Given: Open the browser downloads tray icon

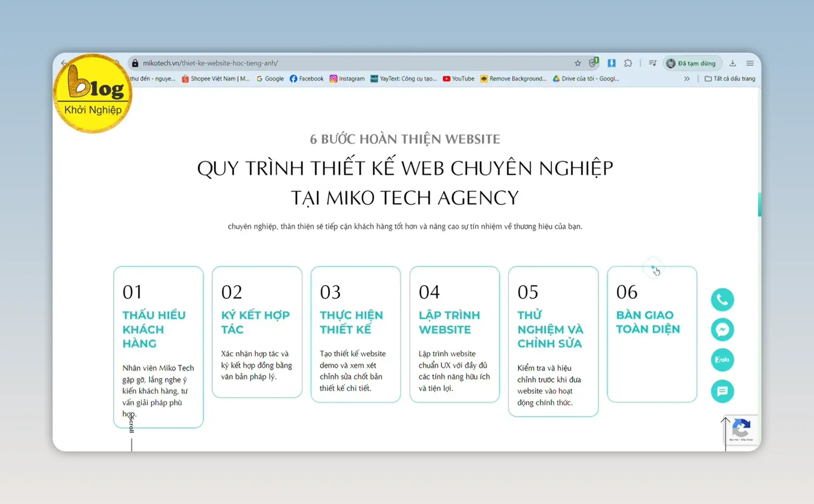Looking at the screenshot, I should point(733,63).
